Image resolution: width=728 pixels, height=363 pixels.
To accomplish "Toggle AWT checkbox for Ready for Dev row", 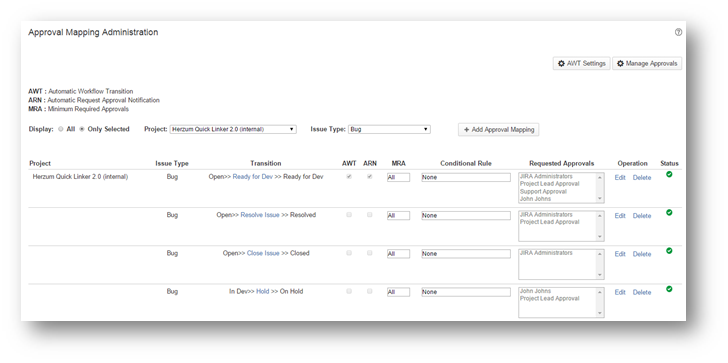I will pyautogui.click(x=349, y=177).
